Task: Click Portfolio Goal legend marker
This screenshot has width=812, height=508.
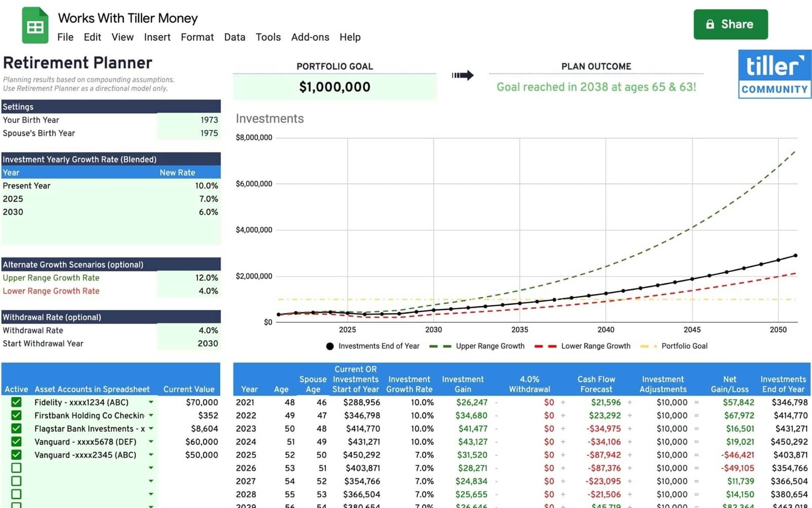Action: pyautogui.click(x=648, y=346)
